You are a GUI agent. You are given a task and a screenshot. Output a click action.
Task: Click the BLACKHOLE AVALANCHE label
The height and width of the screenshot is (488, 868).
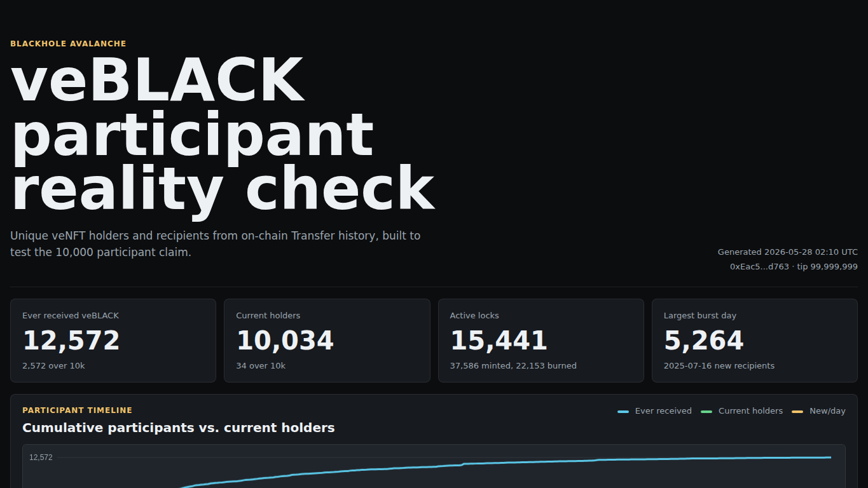68,44
